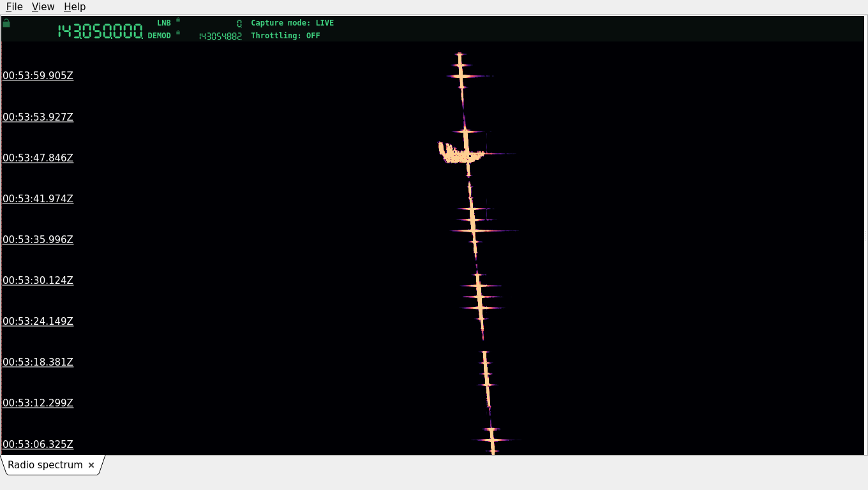Select timestamp 00:53:18.381Z
The image size is (868, 490).
tap(38, 362)
